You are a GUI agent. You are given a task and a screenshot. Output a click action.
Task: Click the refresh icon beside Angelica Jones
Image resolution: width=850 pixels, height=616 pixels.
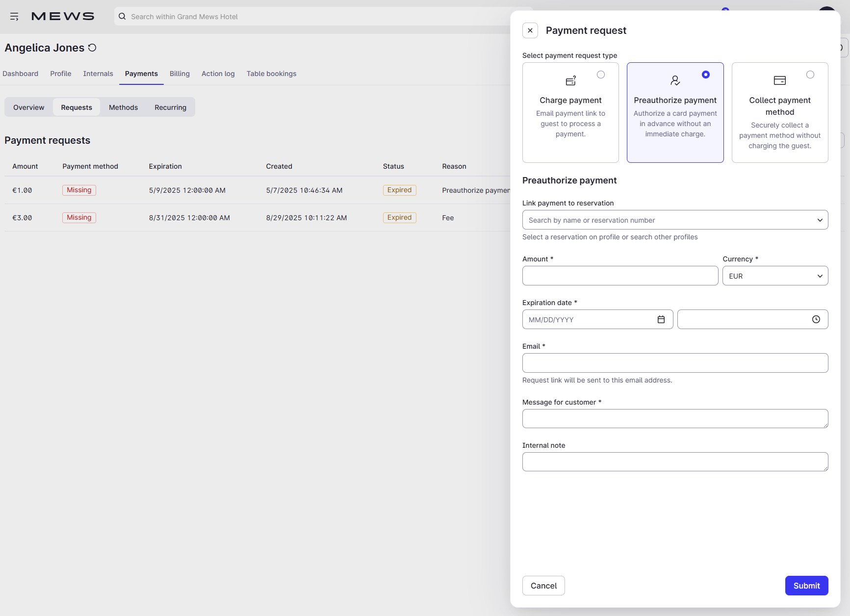point(92,48)
